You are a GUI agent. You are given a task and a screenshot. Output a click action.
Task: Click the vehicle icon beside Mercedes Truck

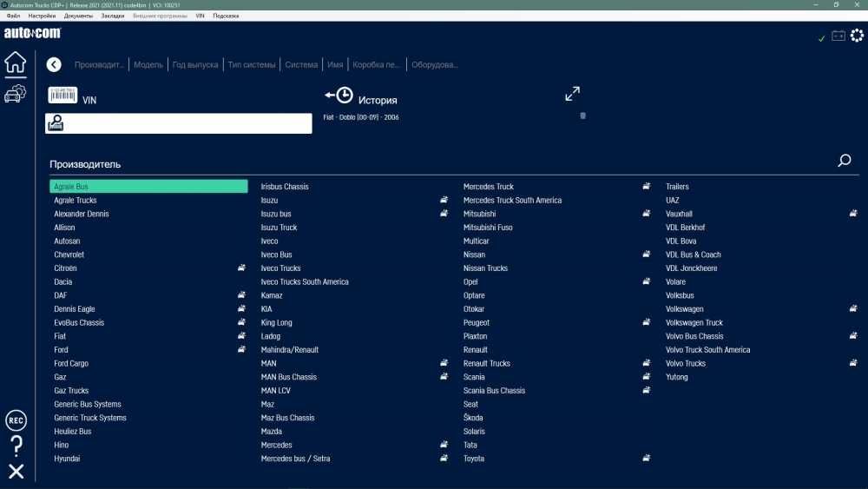pos(646,186)
